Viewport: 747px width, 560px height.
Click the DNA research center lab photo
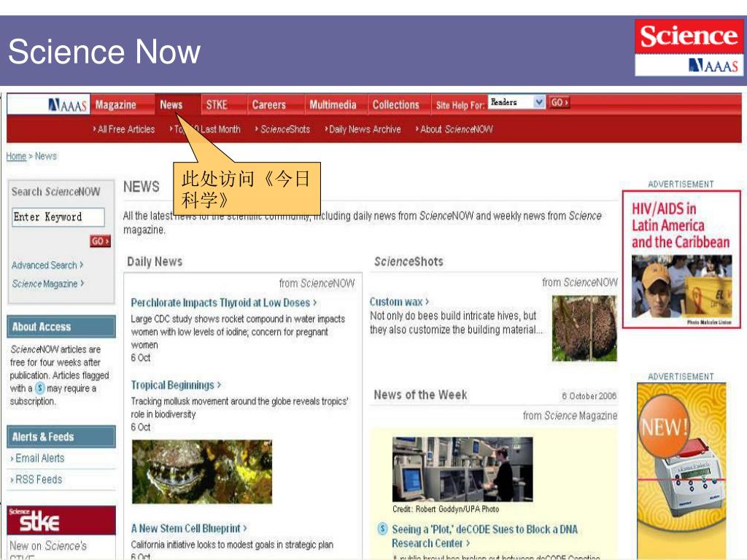point(462,469)
